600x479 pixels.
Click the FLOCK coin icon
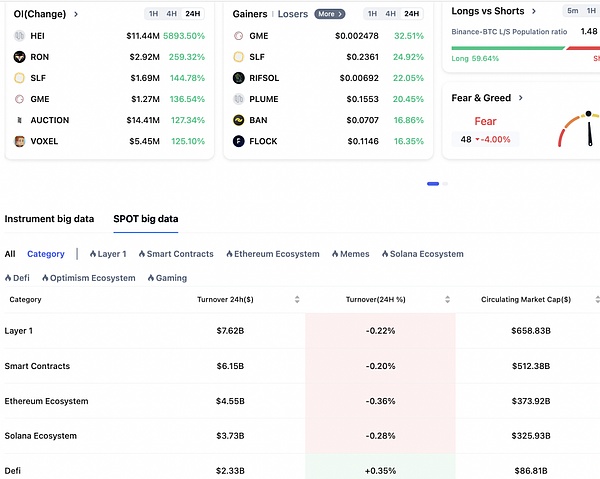click(238, 141)
